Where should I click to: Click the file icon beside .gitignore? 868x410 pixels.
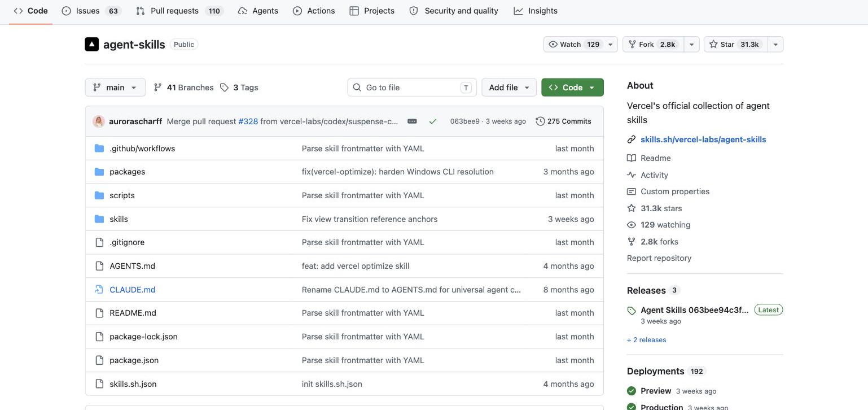(99, 242)
